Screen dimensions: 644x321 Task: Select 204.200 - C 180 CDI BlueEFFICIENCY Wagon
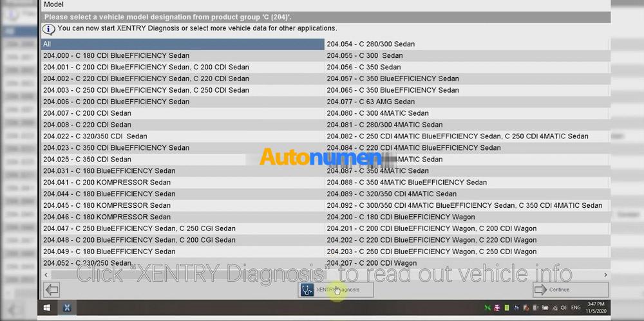coord(467,217)
